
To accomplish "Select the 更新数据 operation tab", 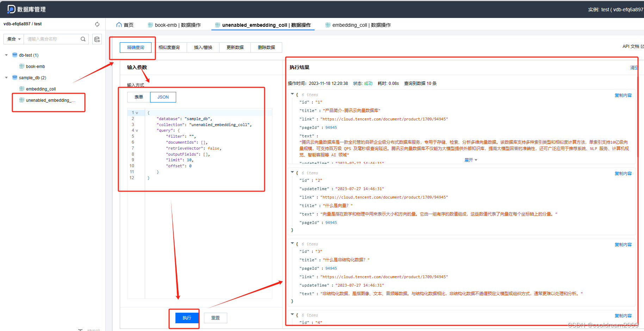I will (235, 48).
